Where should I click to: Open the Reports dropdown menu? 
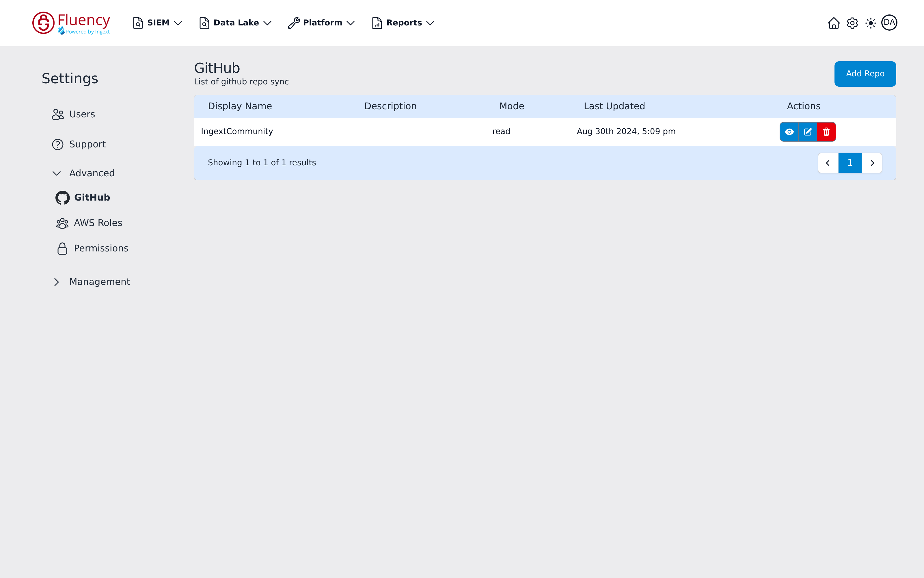403,23
